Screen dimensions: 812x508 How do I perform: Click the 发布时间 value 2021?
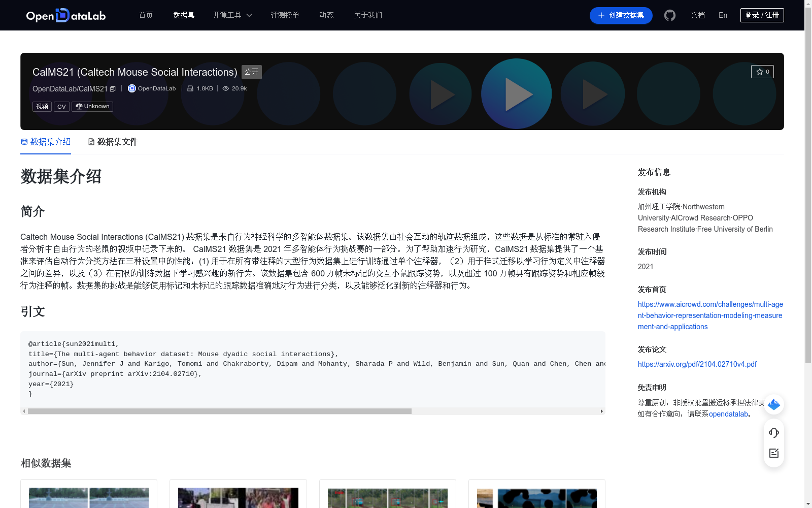pos(646,267)
